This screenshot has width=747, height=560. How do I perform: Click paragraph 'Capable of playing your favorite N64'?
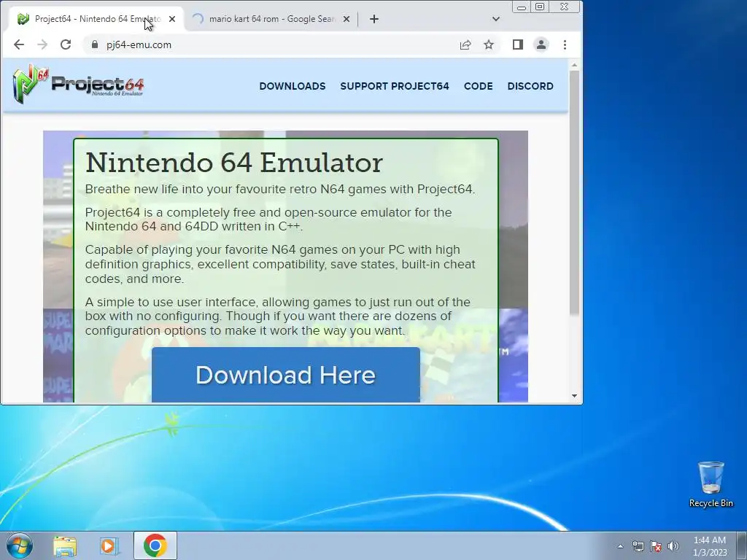click(280, 264)
